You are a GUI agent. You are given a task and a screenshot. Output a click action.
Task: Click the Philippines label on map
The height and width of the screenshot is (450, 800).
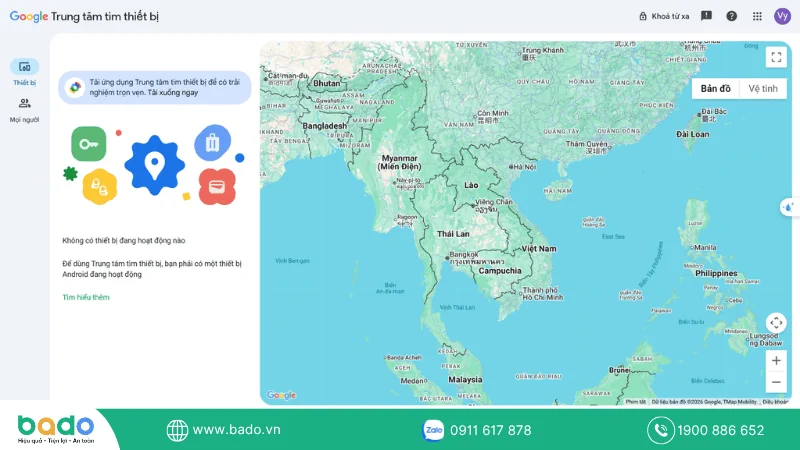point(716,273)
